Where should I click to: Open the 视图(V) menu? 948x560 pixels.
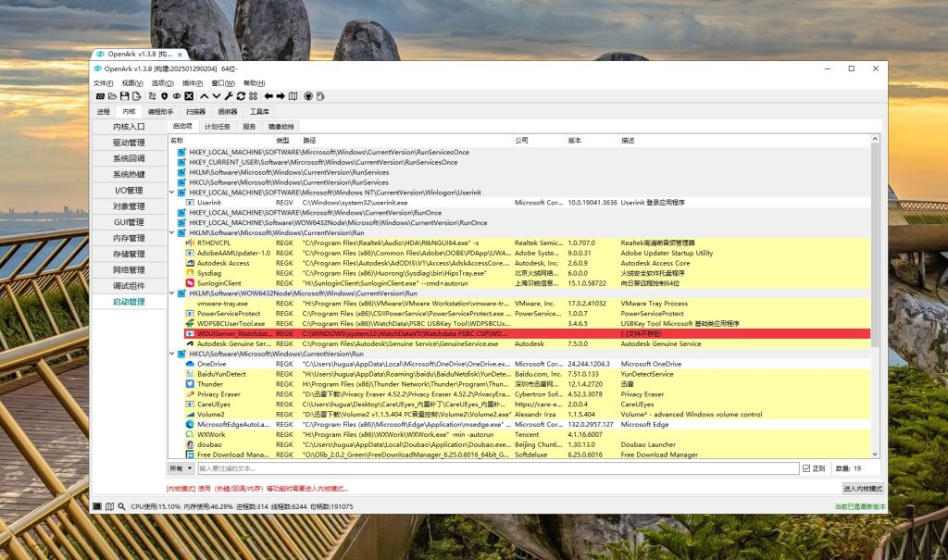pos(132,83)
